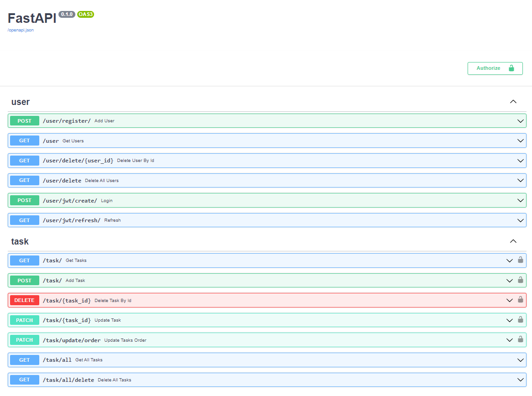The image size is (532, 396).
Task: Click the DELETE badge for /task/{task_id}
Action: coord(24,300)
